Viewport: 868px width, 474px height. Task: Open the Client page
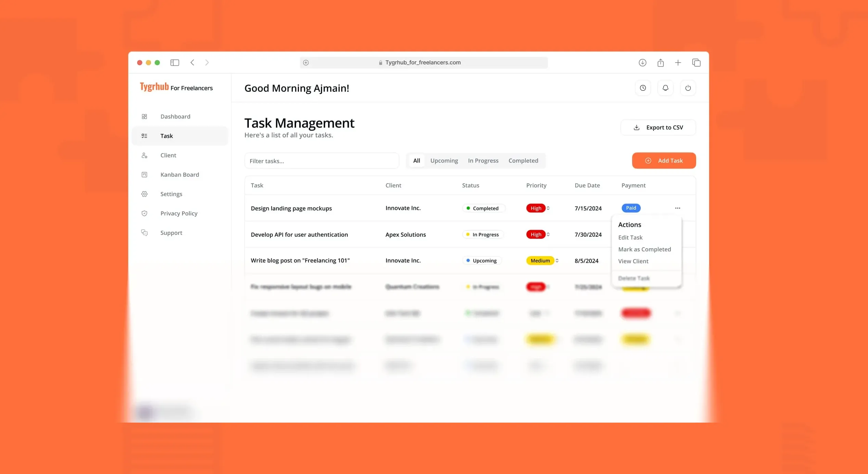(x=180, y=155)
